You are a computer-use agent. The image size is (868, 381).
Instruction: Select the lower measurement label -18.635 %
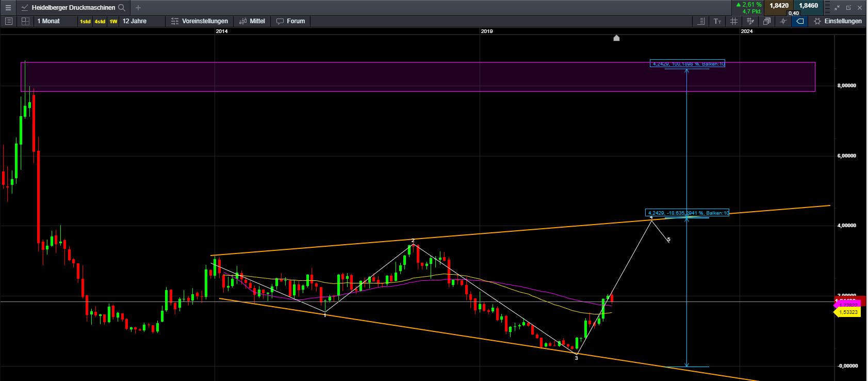point(687,213)
